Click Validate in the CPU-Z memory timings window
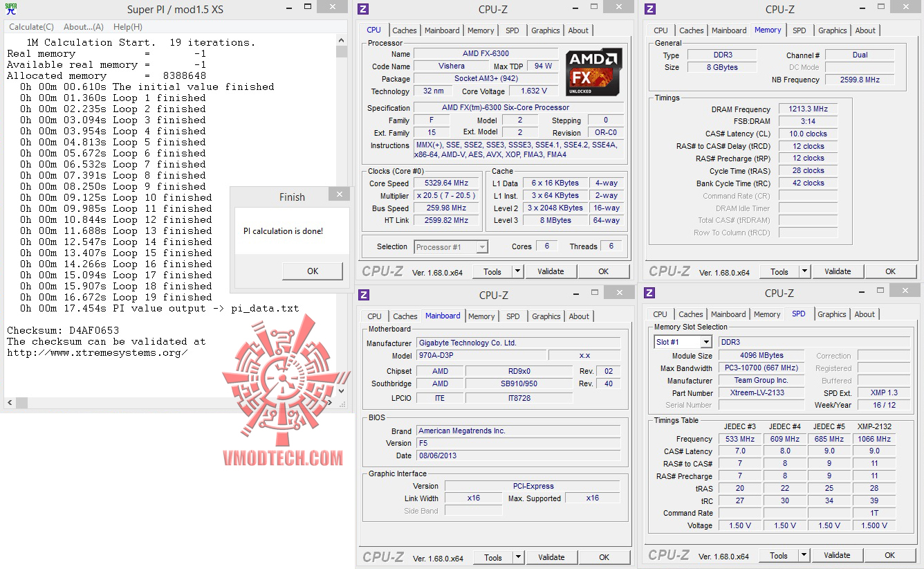Screen dimensions: 924x569 (838, 271)
